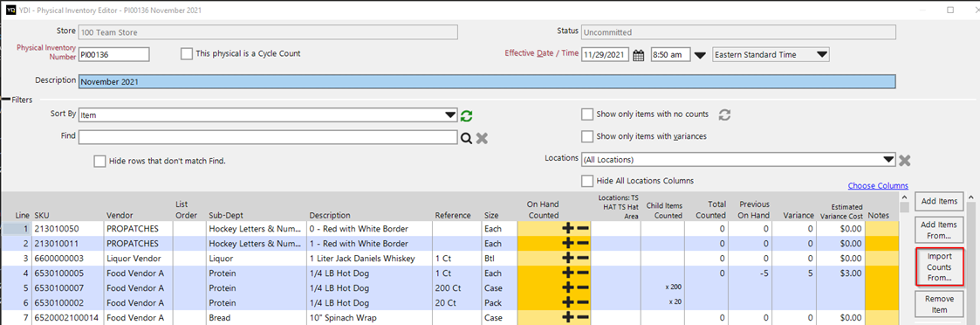The height and width of the screenshot is (325, 980).
Task: Click plus icon on first row 213010050
Action: point(567,229)
